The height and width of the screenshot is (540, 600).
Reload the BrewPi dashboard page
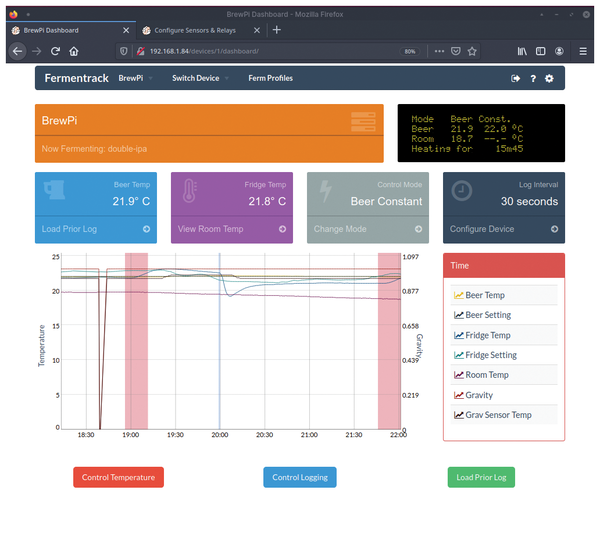click(x=55, y=51)
